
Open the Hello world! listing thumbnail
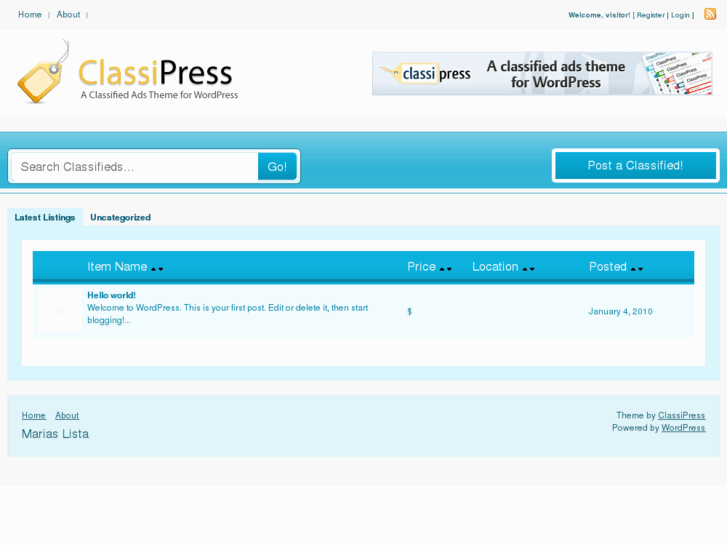click(60, 311)
